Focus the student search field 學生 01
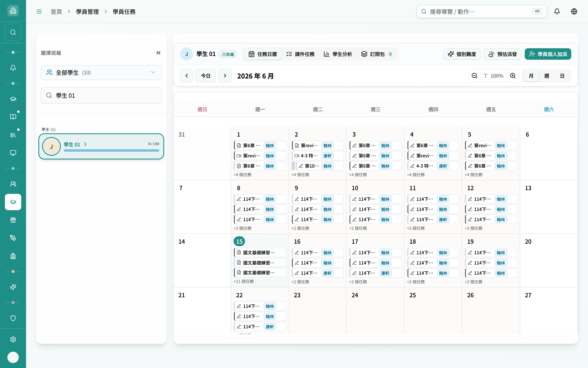Image resolution: width=588 pixels, height=368 pixels. tap(101, 95)
